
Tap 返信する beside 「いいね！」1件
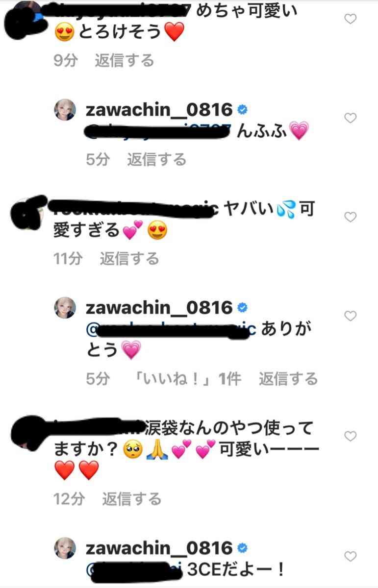[x=288, y=378]
